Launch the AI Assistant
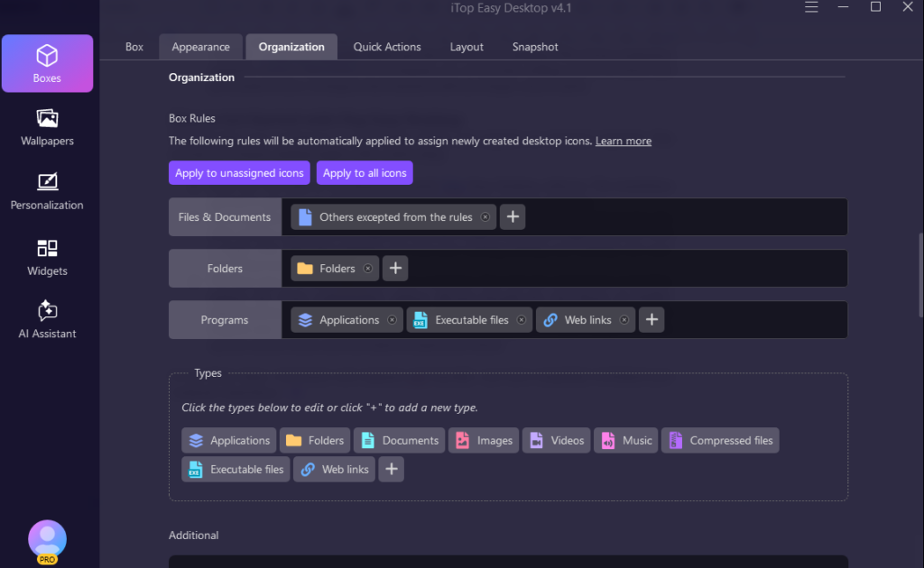 tap(47, 319)
